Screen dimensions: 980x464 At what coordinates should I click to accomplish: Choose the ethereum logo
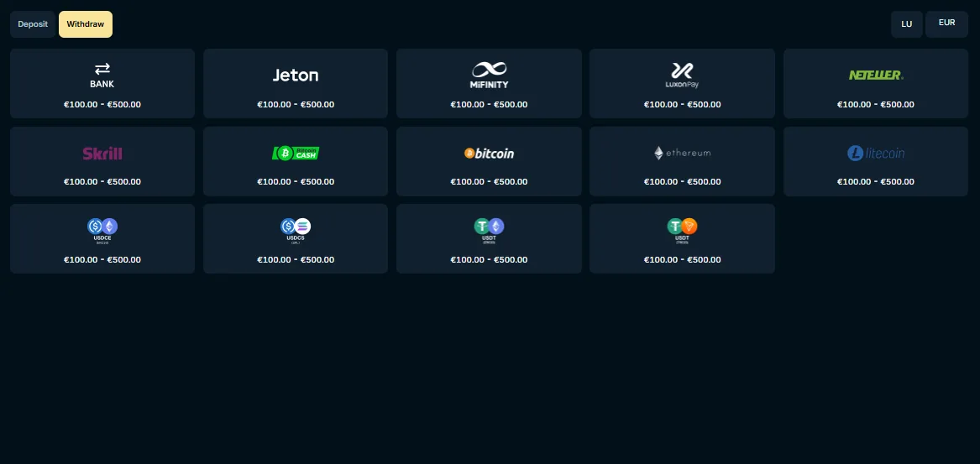point(682,153)
